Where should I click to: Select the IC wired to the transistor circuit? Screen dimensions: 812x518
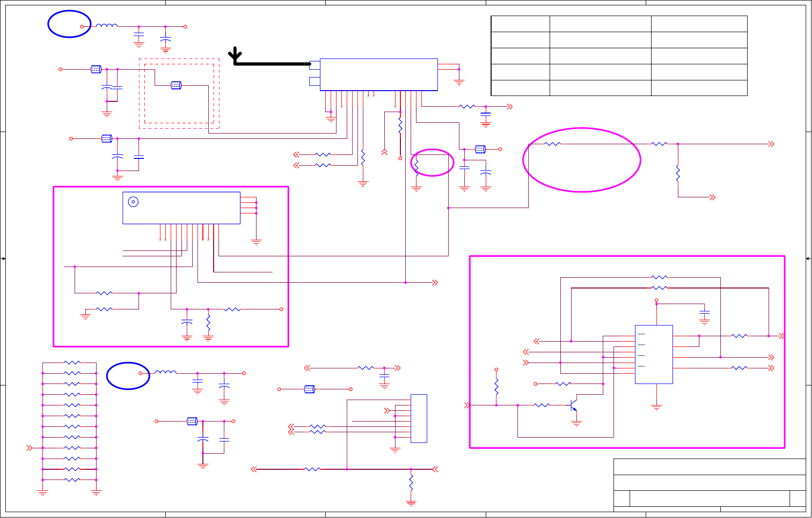click(654, 354)
